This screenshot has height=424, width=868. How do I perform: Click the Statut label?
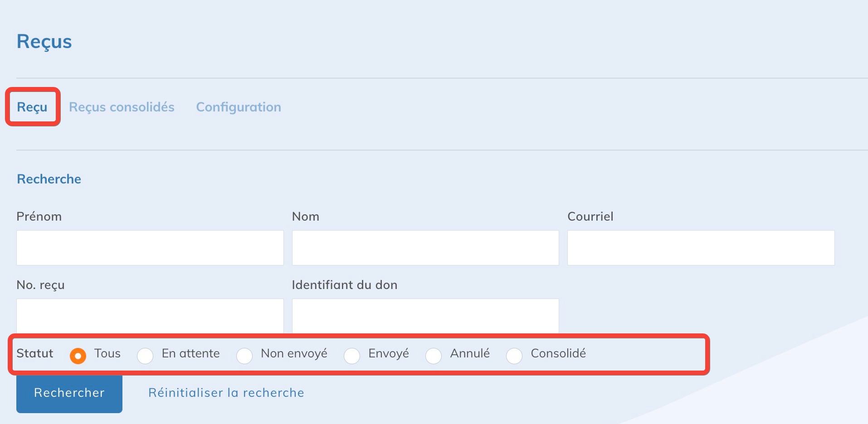(34, 354)
